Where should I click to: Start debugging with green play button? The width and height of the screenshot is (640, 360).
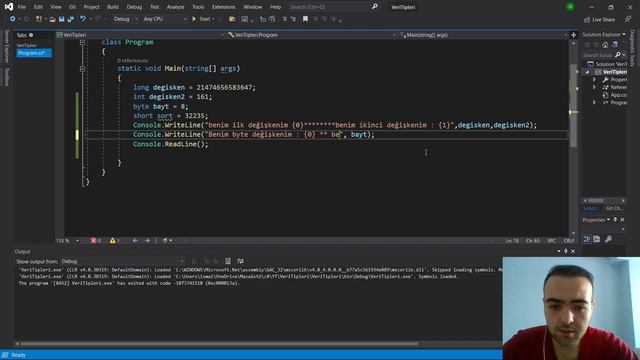click(194, 19)
